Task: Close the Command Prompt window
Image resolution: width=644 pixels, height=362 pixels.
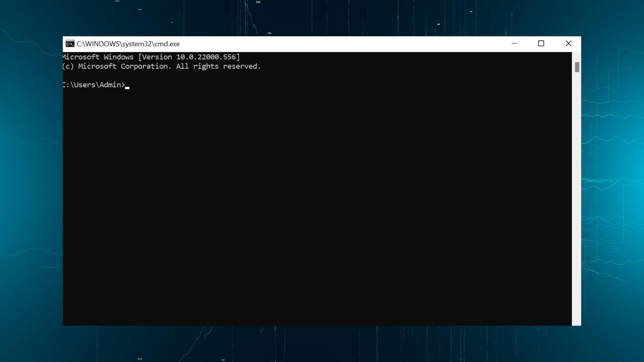Action: (568, 43)
